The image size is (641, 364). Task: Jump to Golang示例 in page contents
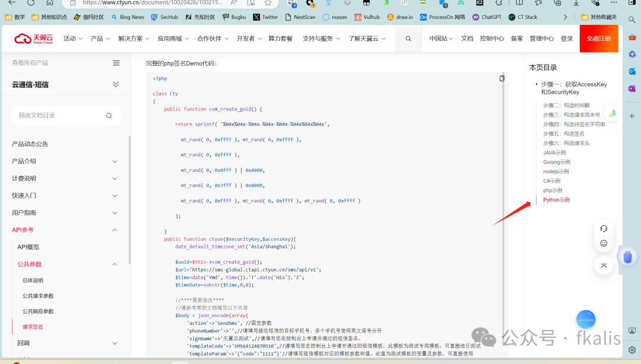click(x=556, y=162)
